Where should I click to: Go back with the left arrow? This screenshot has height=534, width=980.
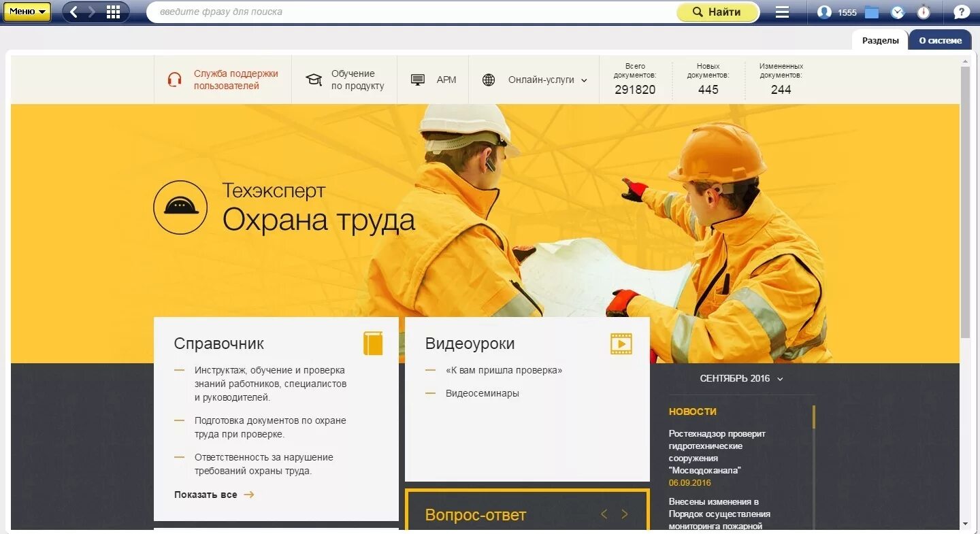click(x=74, y=12)
